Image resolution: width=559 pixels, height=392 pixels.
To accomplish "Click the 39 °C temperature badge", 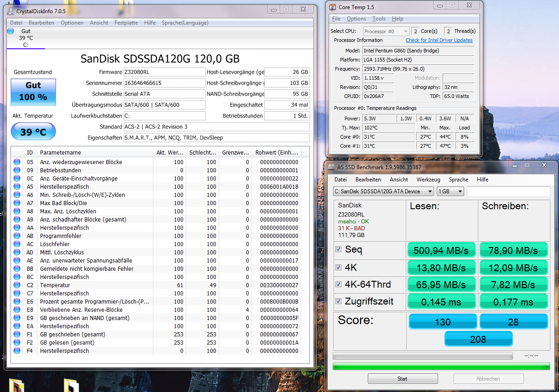I will coord(33,132).
